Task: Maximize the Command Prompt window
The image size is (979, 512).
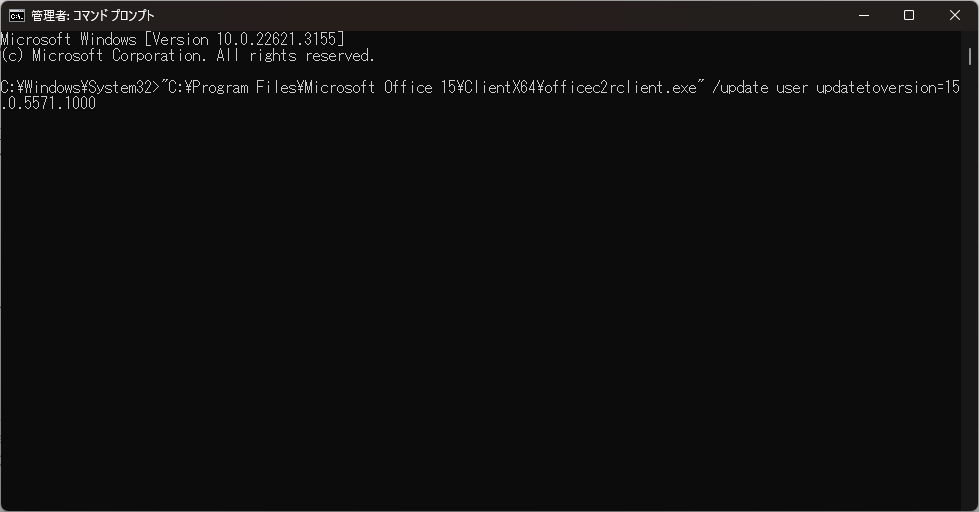Action: click(909, 15)
